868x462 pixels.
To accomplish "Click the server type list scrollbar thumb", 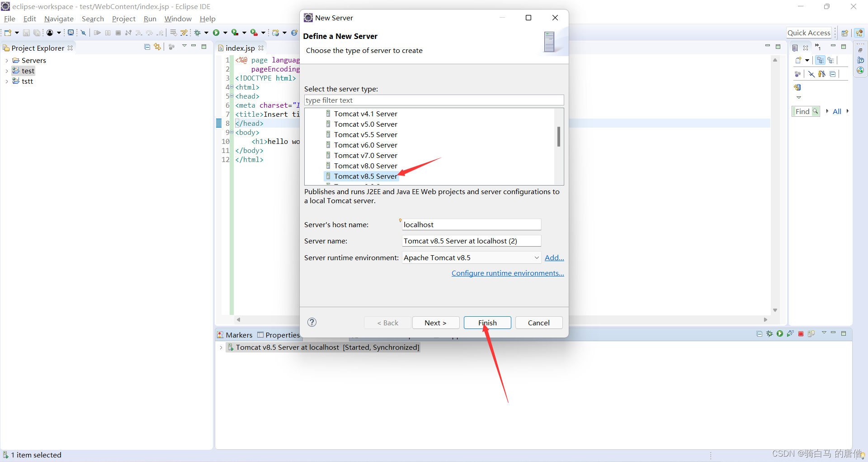I will click(x=559, y=136).
